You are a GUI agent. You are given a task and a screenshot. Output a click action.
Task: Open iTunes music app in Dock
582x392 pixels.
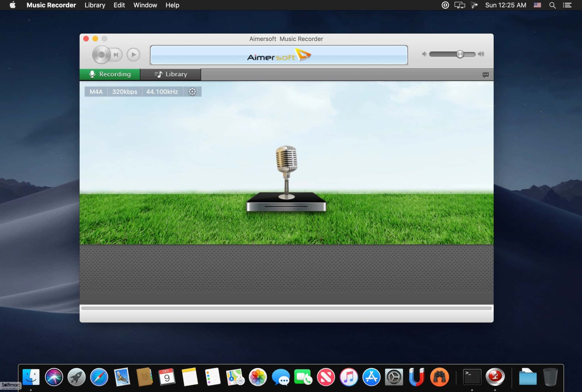coord(349,377)
